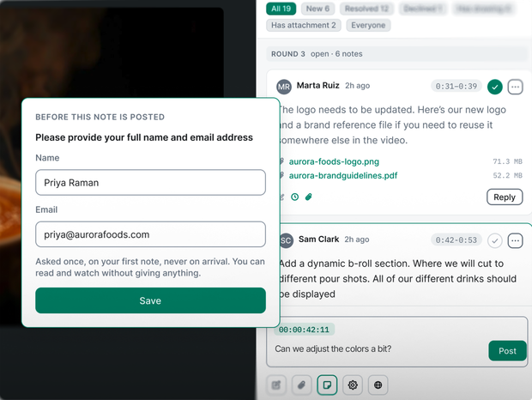Save name and email details

150,300
